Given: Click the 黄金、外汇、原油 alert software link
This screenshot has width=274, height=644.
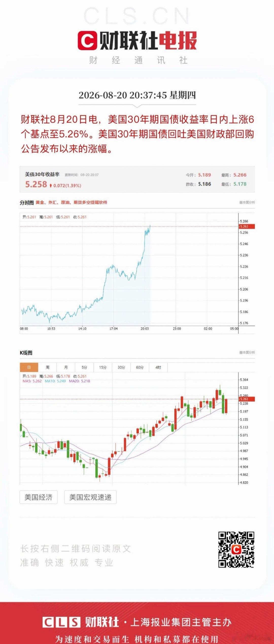Looking at the screenshot, I should (x=71, y=202).
